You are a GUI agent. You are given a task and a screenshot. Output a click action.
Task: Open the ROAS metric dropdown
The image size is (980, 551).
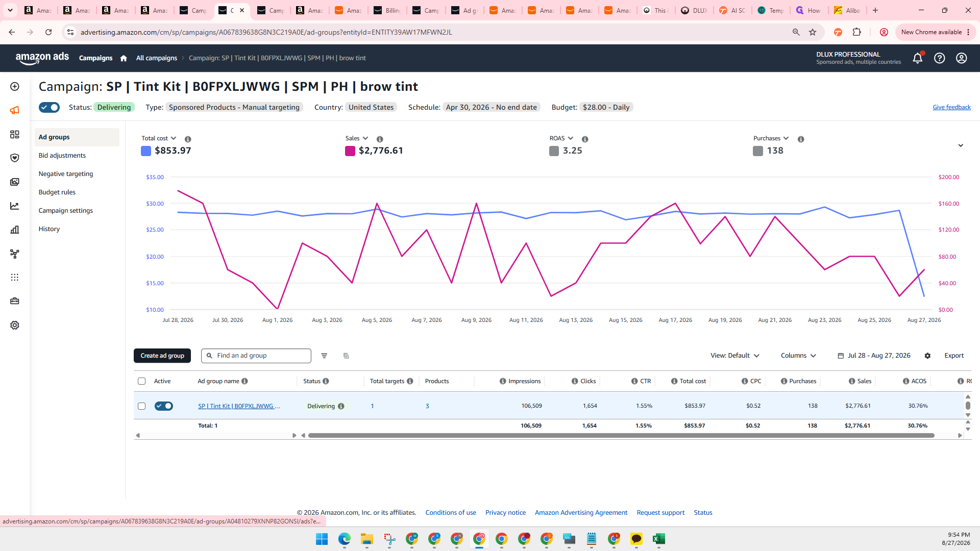[561, 138]
